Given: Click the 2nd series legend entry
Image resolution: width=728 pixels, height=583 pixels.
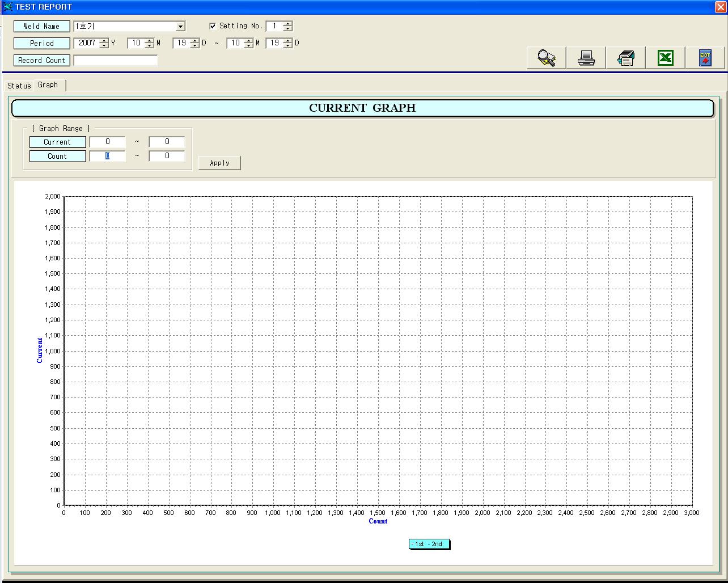Looking at the screenshot, I should pyautogui.click(x=436, y=544).
